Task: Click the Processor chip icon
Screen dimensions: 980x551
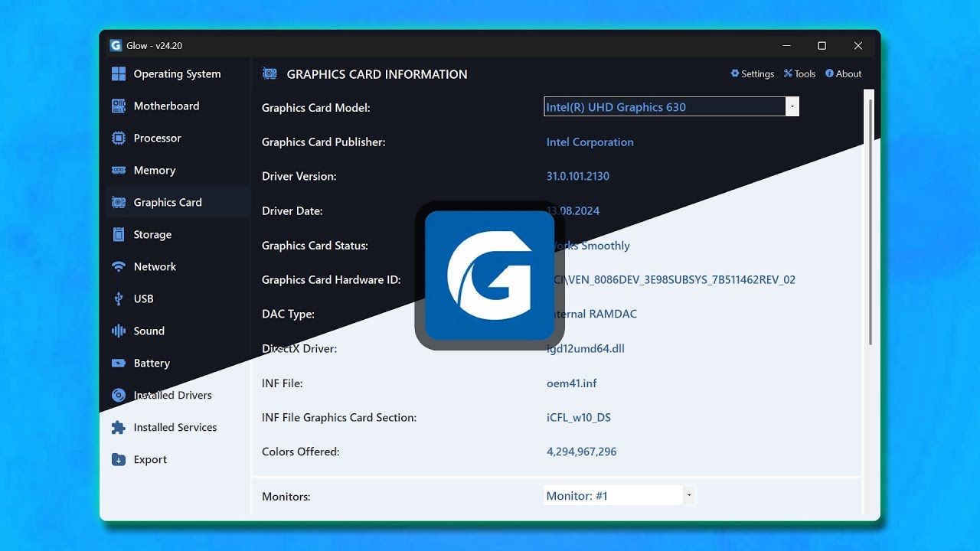Action: (119, 138)
